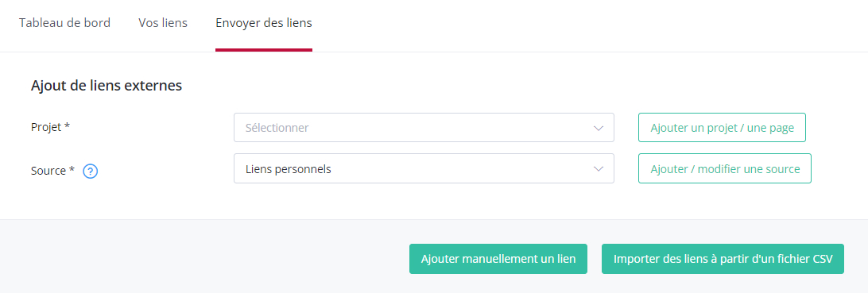868x293 pixels.
Task: Click the word CSV on import button
Action: click(x=822, y=259)
